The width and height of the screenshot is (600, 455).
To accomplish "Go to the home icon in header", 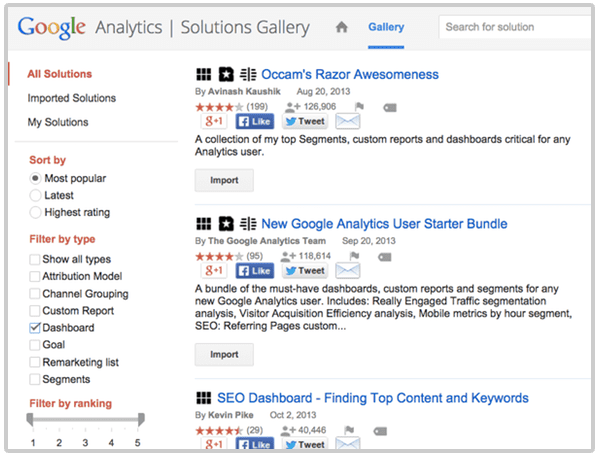I will click(341, 27).
